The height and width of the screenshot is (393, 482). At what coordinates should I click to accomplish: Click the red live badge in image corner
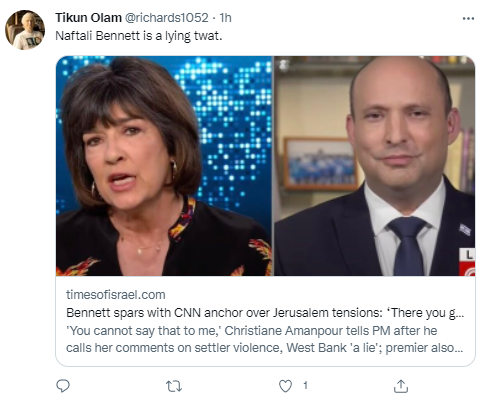tap(467, 262)
